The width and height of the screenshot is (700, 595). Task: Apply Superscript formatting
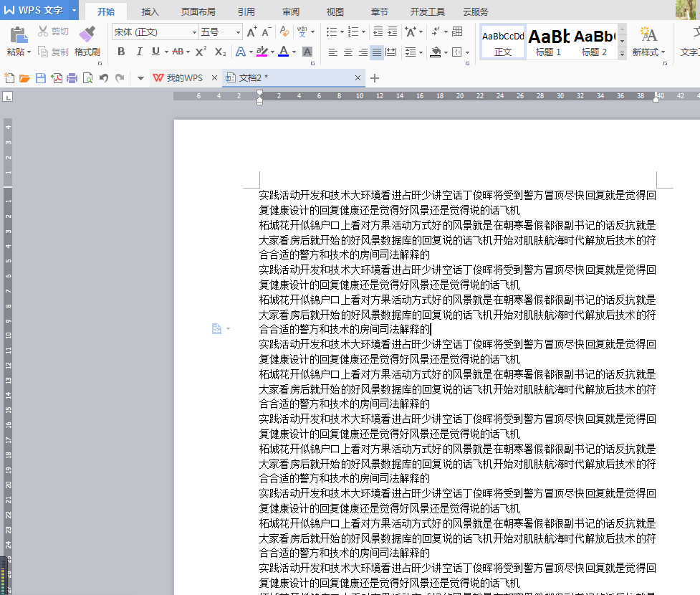click(x=201, y=52)
